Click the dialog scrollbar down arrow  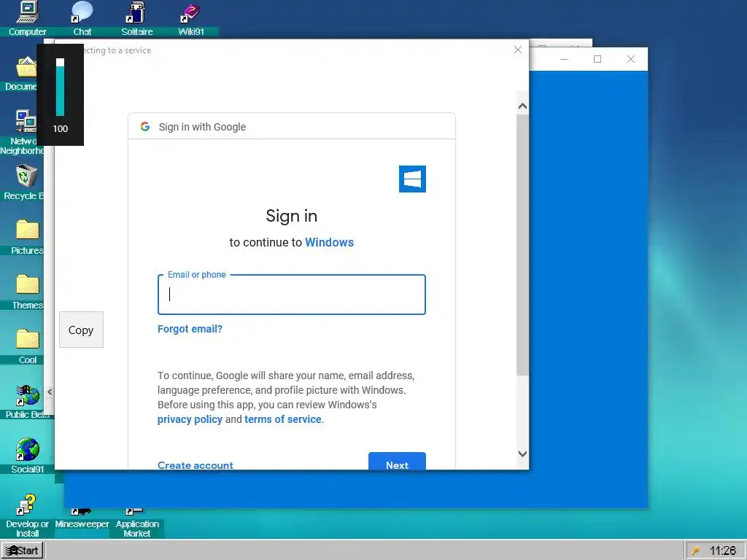(522, 454)
